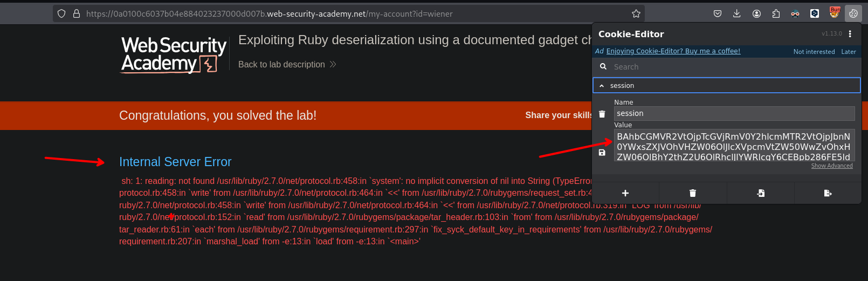Focus the cookie Search field
This screenshot has height=281, width=868.
click(728, 67)
